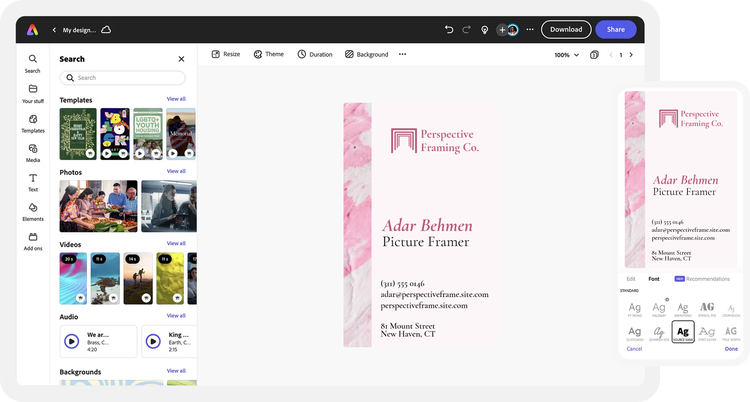Choose the Source Sans font sample

pos(683,332)
